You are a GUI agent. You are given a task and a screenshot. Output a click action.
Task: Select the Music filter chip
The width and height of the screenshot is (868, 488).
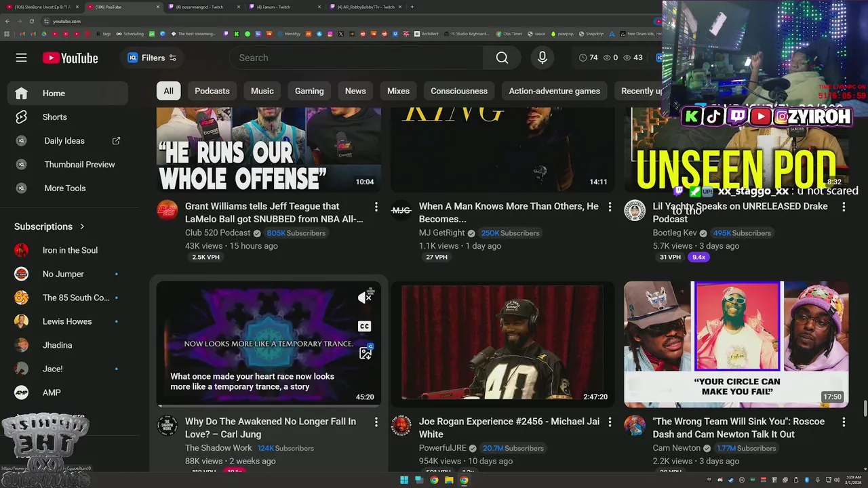[x=262, y=91]
